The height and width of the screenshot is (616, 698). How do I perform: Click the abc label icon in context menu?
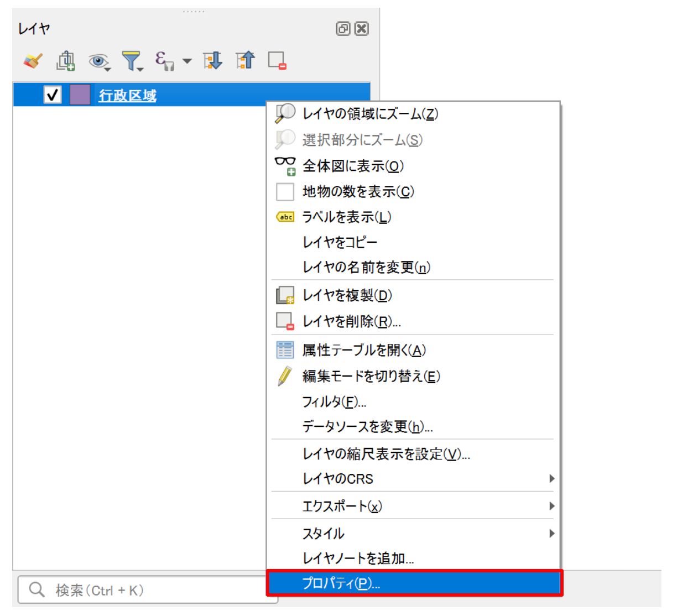coord(285,217)
